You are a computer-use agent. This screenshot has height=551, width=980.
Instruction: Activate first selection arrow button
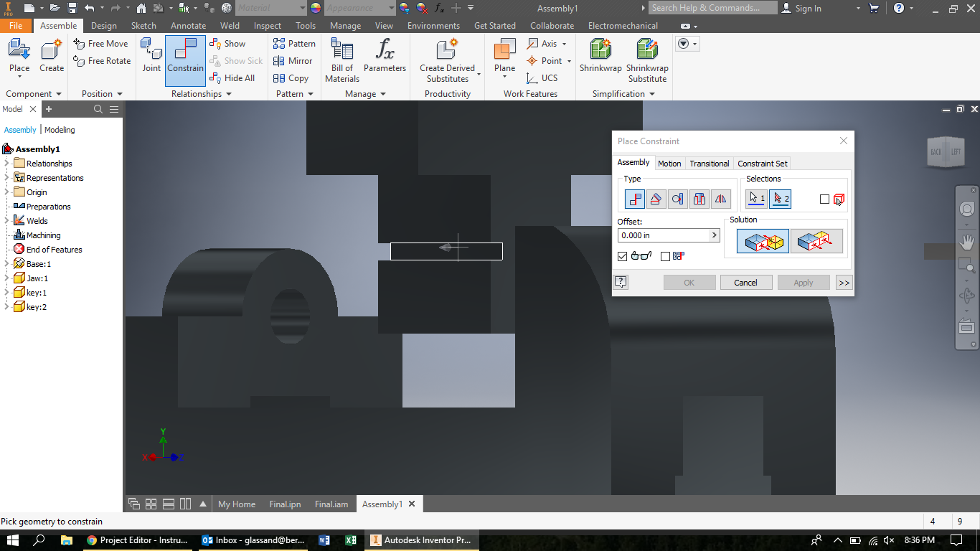coord(756,199)
